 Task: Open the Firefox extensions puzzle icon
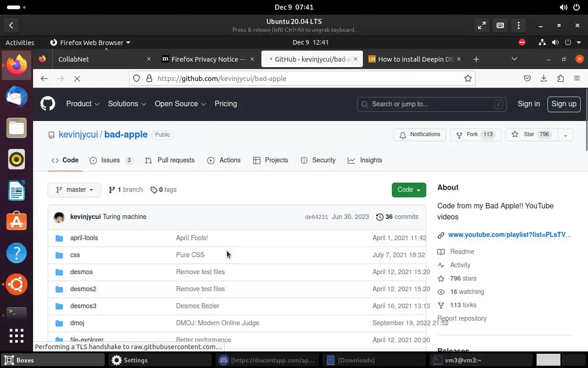tap(560, 79)
